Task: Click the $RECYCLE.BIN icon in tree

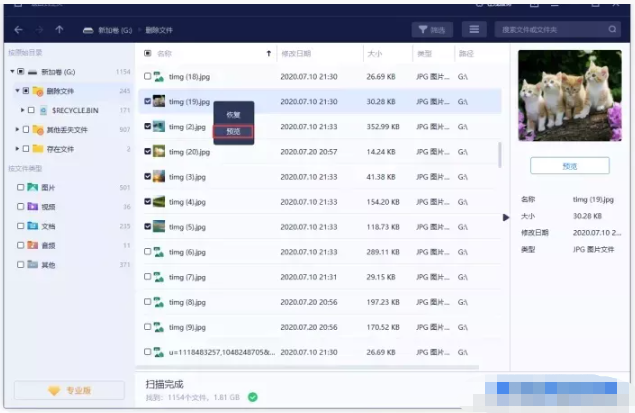Action: (x=44, y=110)
